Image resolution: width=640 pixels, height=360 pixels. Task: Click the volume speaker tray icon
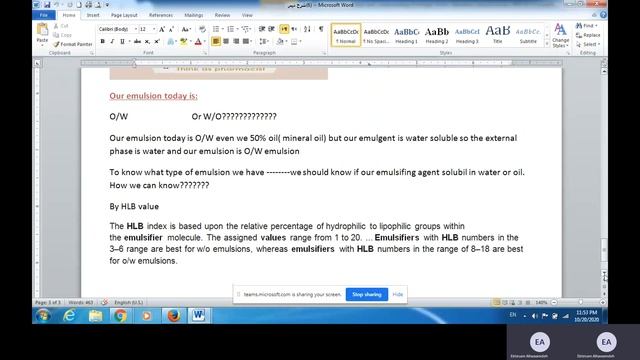point(534,316)
